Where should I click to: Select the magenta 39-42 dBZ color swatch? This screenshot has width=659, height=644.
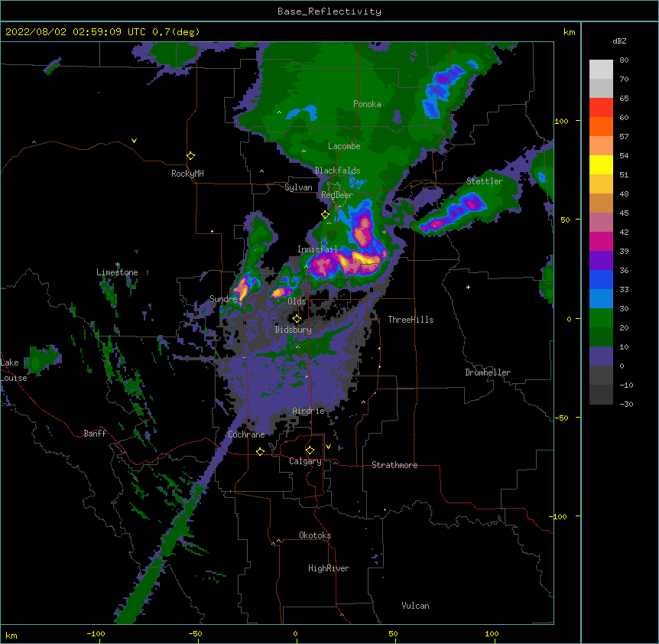[601, 241]
